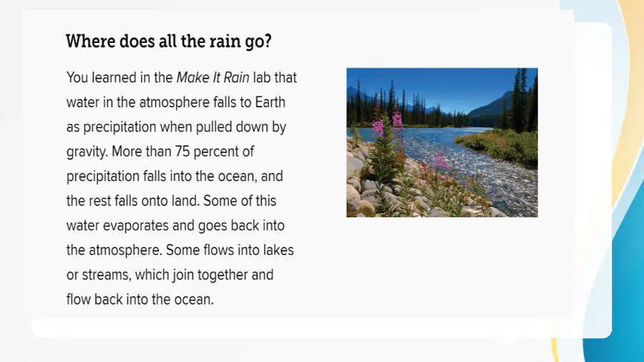Click the "Where does all the rain go?" heading

tap(168, 41)
